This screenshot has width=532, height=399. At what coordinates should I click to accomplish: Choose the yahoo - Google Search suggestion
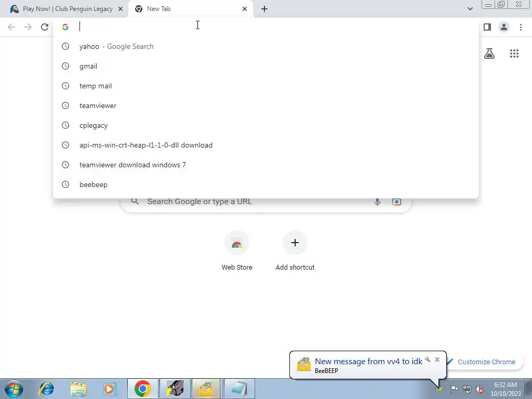pyautogui.click(x=266, y=46)
